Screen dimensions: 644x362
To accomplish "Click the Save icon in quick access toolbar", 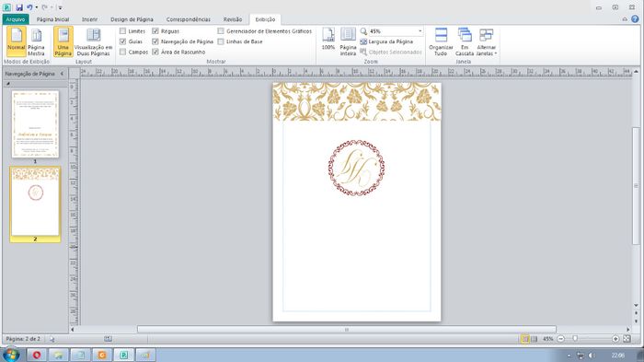I will coord(19,7).
